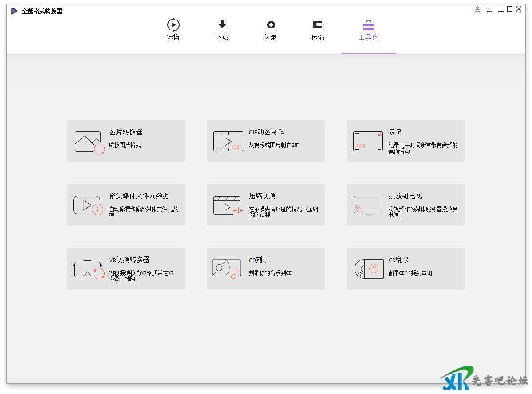This screenshot has height=394, width=532.
Task: Switch to the 下载 (Download) tab
Action: point(222,30)
